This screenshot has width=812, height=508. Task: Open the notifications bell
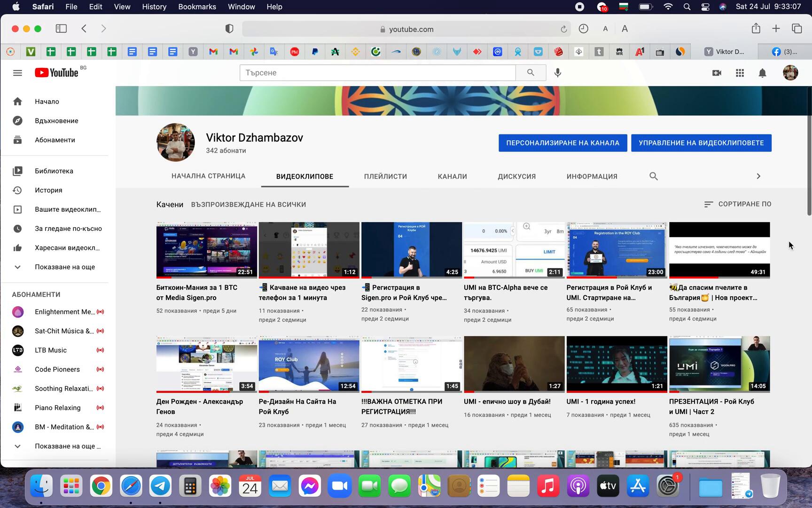point(762,73)
